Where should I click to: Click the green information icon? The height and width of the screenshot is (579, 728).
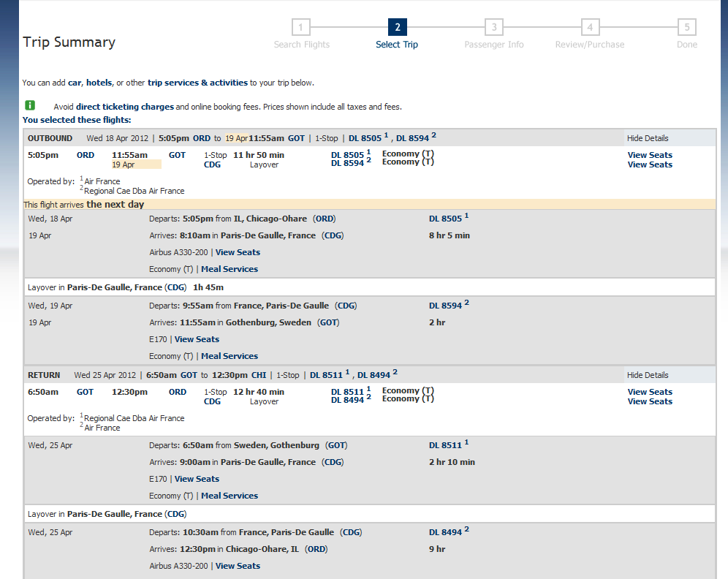30,105
